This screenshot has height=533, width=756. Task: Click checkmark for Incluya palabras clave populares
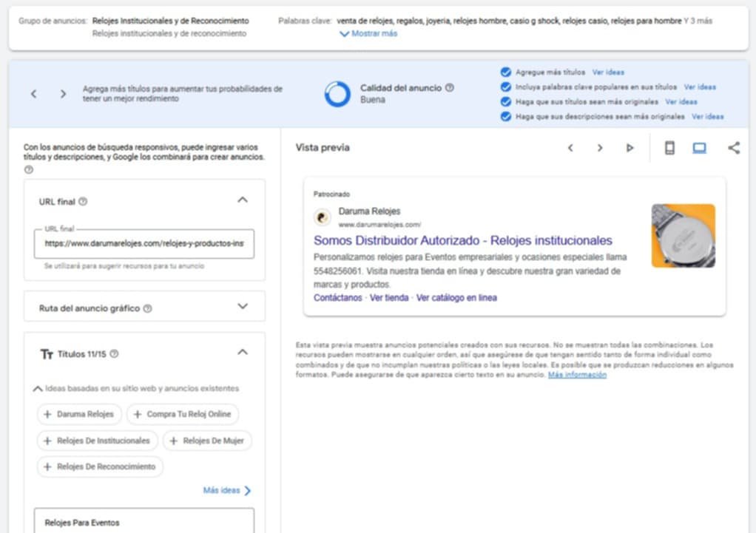click(505, 87)
